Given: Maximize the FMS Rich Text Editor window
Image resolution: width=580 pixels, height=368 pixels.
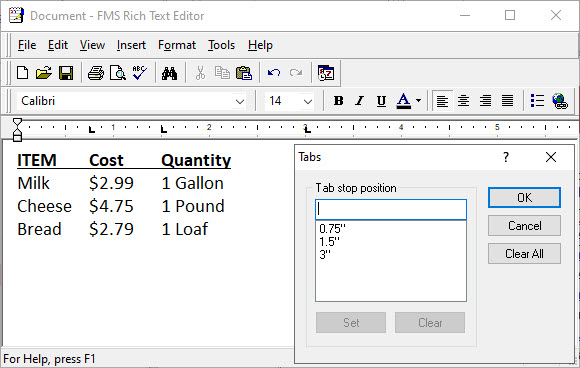Looking at the screenshot, I should (510, 15).
